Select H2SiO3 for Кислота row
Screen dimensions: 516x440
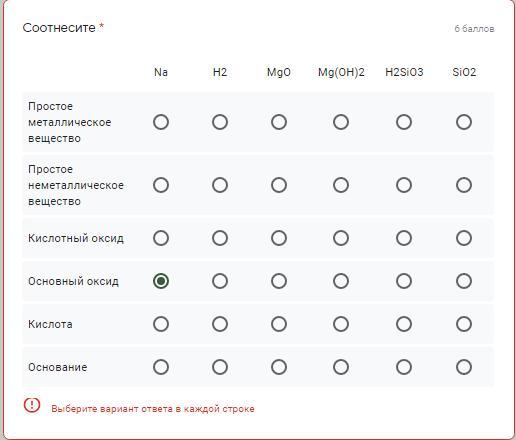pyautogui.click(x=404, y=324)
